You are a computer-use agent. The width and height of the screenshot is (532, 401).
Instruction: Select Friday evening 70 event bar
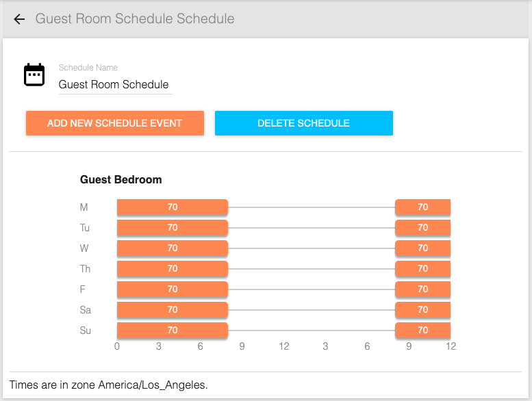(422, 289)
